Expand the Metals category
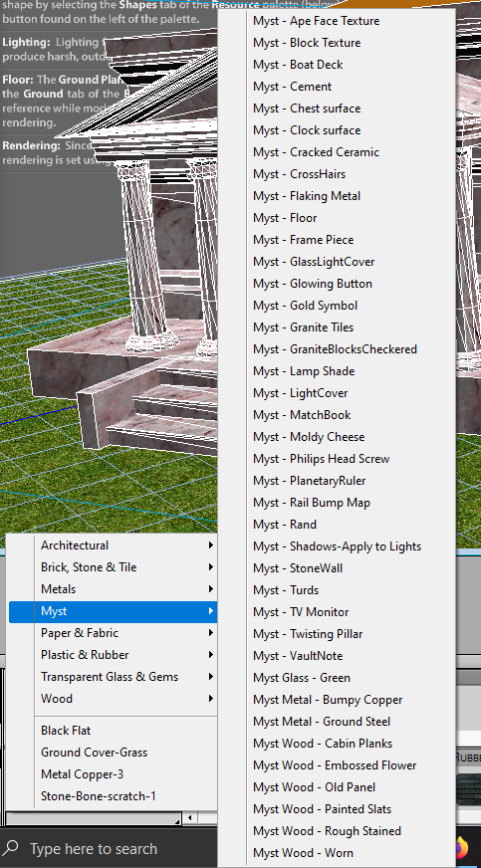 coord(113,589)
